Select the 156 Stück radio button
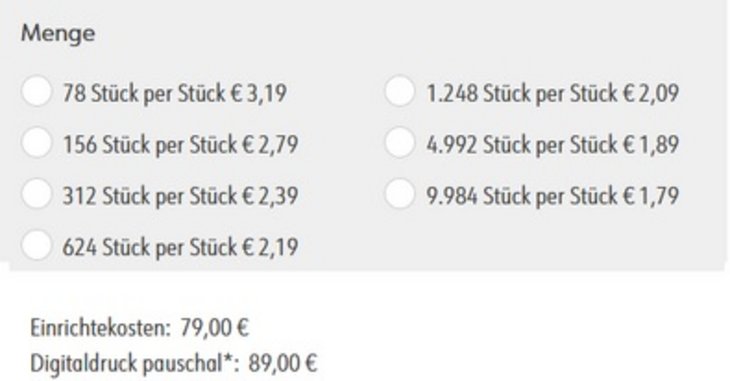 click(37, 143)
